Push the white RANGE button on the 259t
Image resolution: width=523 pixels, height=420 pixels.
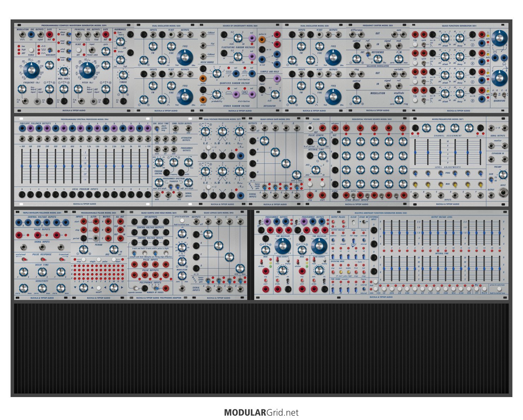point(31,50)
